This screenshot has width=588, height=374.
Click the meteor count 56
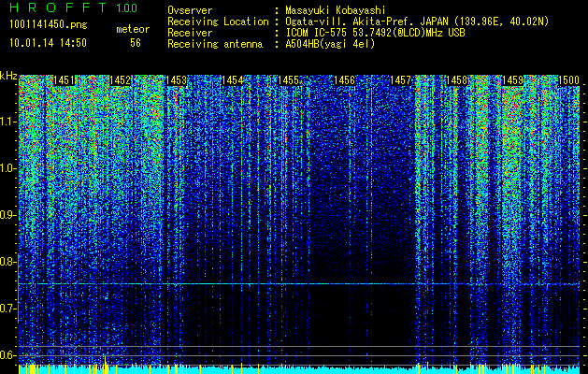point(136,43)
